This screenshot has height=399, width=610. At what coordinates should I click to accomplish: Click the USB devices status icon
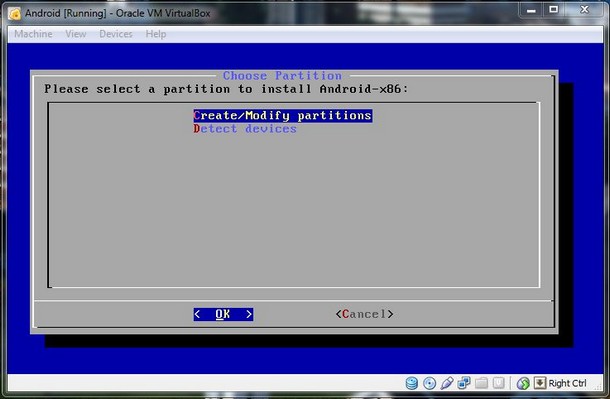tap(447, 383)
